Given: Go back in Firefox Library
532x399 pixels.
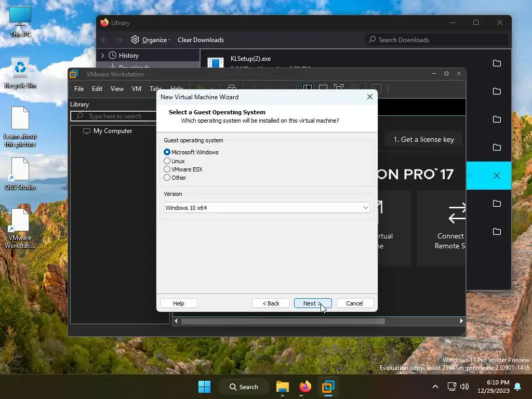Looking at the screenshot, I should [105, 40].
